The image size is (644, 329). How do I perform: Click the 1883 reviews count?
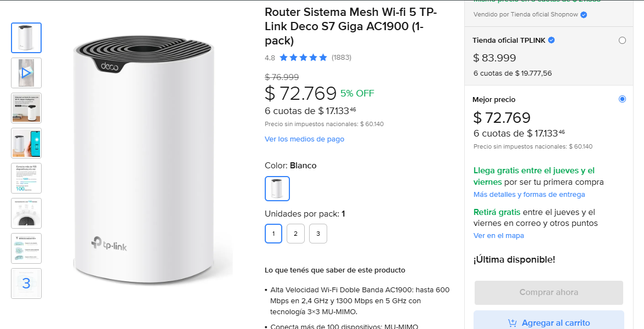[x=341, y=58]
